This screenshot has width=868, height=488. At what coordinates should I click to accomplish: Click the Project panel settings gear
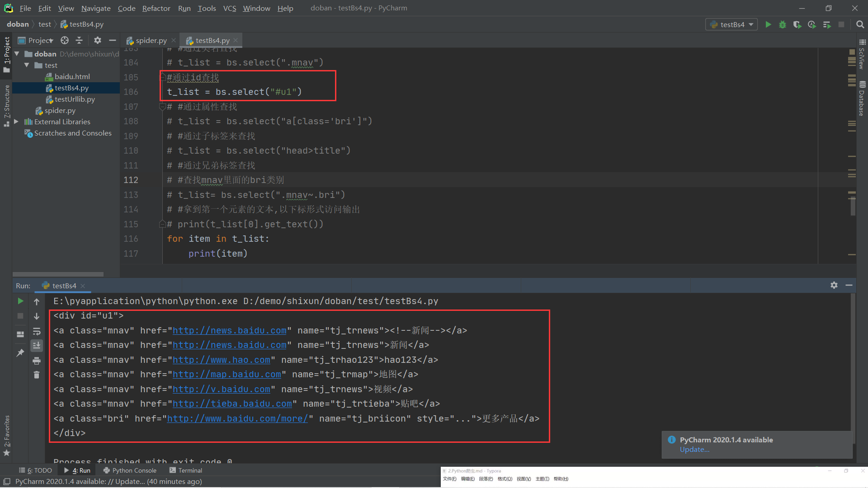97,40
